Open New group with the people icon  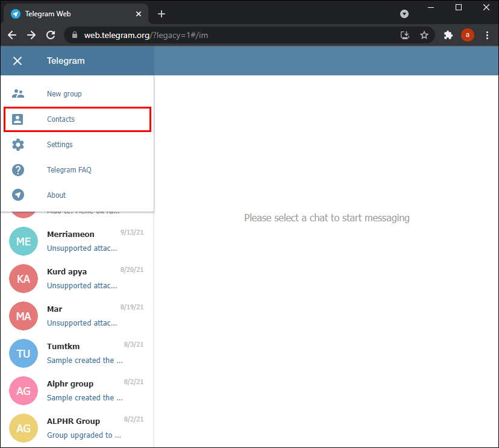[17, 93]
